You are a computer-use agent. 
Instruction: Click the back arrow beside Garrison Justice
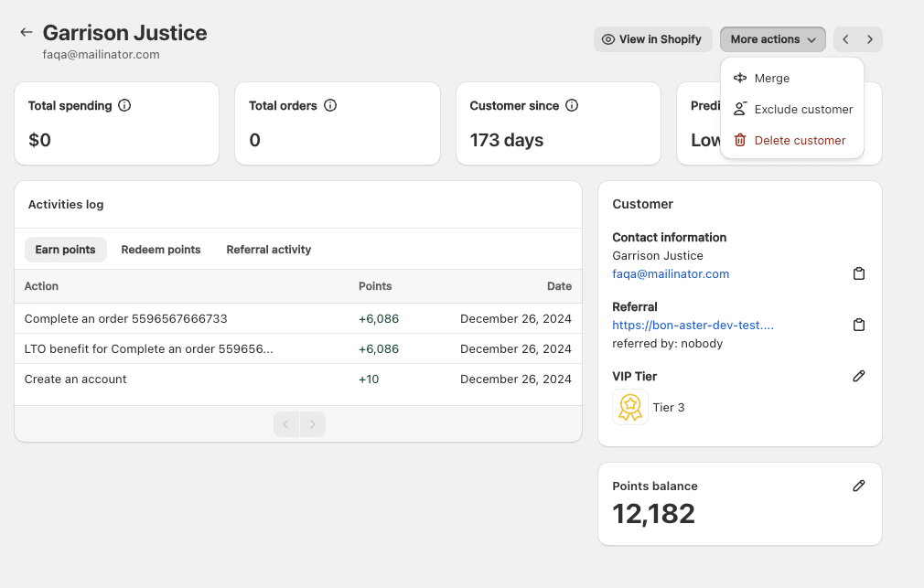tap(27, 32)
